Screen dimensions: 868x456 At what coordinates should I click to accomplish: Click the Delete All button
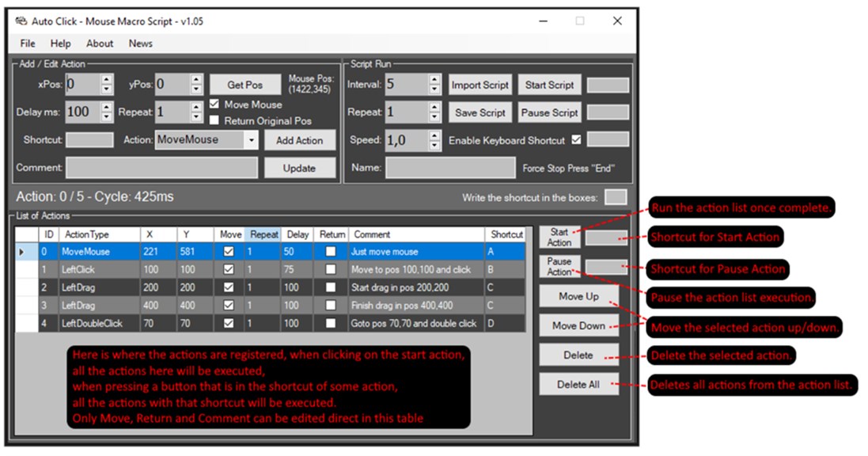tap(578, 384)
